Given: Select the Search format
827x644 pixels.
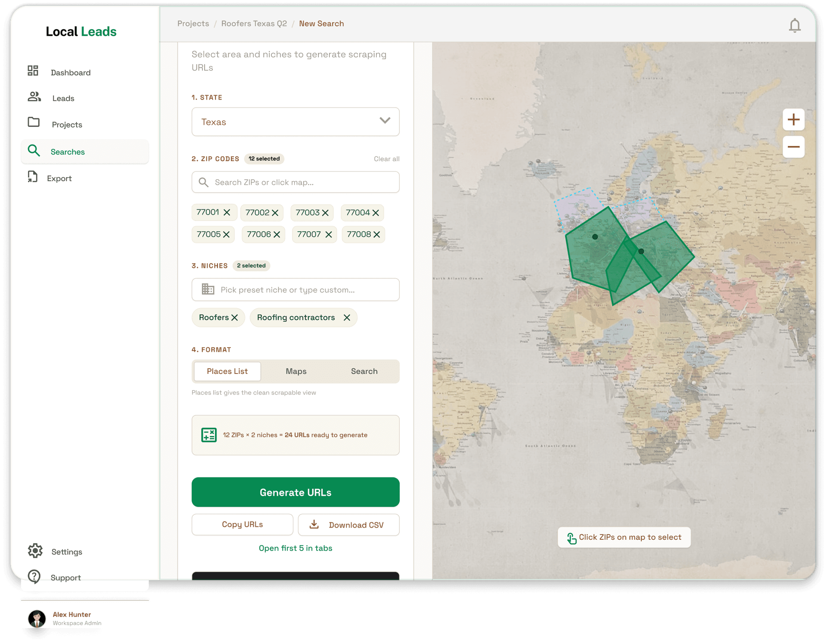Looking at the screenshot, I should 364,371.
